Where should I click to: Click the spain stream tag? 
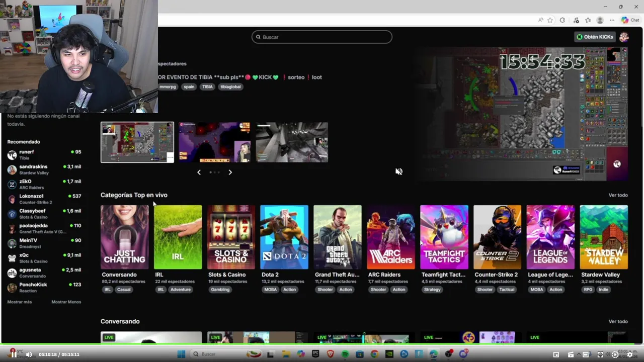point(189,86)
